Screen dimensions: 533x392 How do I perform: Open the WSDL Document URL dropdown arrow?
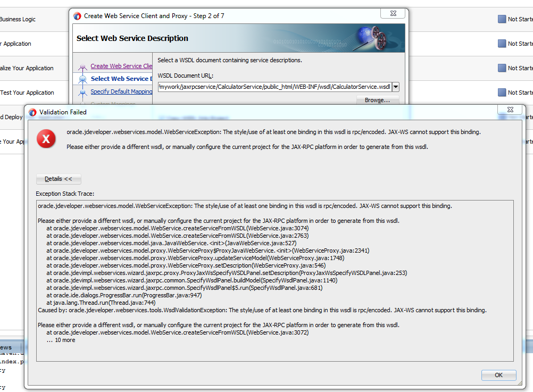coord(396,87)
